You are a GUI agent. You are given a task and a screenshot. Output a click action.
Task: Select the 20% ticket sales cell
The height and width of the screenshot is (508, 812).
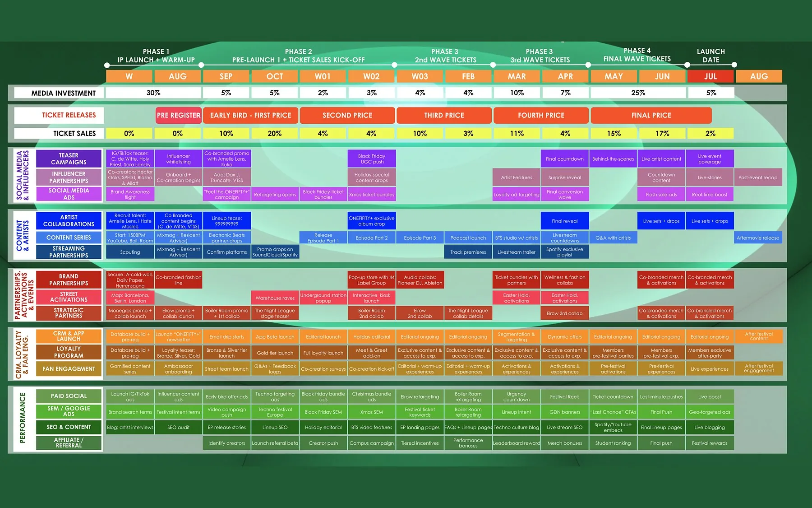274,133
